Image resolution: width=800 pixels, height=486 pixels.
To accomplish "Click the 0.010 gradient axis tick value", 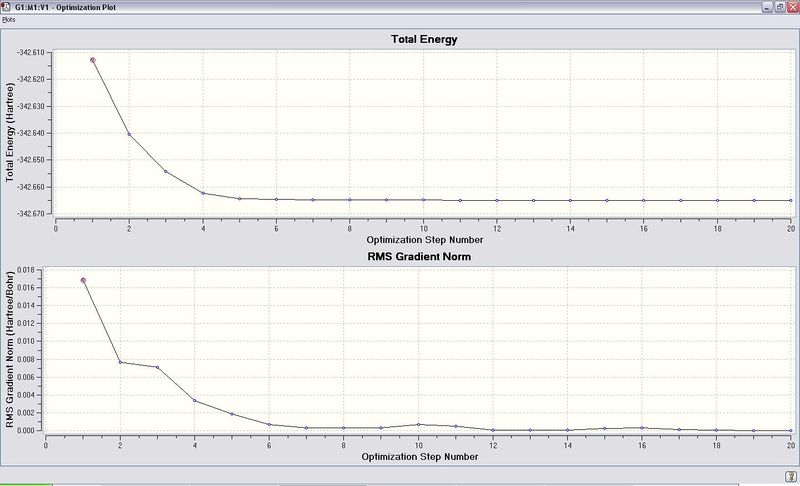I will coord(26,341).
